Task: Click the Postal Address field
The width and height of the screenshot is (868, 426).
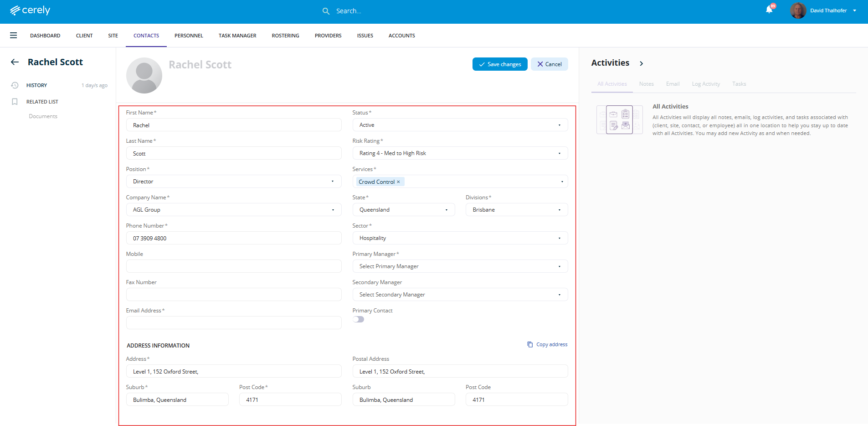Action: (460, 371)
